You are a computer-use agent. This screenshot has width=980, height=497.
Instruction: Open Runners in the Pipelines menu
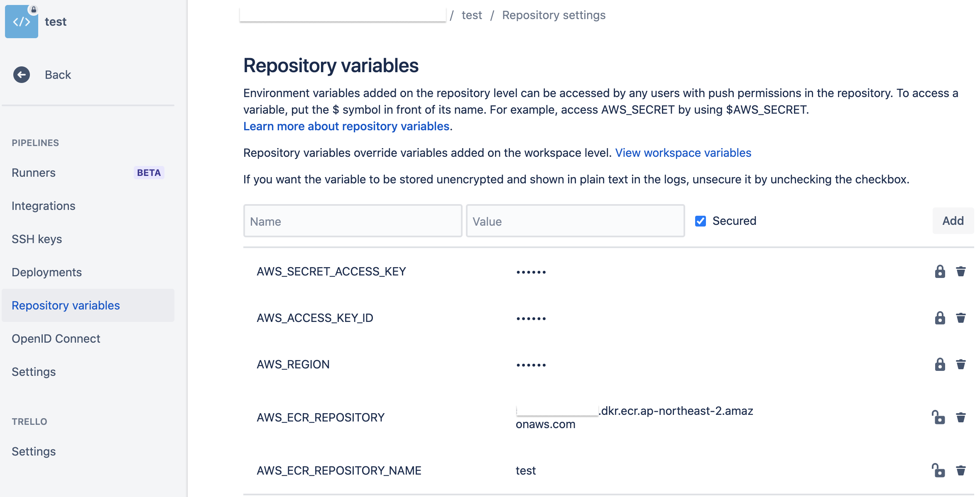coord(34,173)
